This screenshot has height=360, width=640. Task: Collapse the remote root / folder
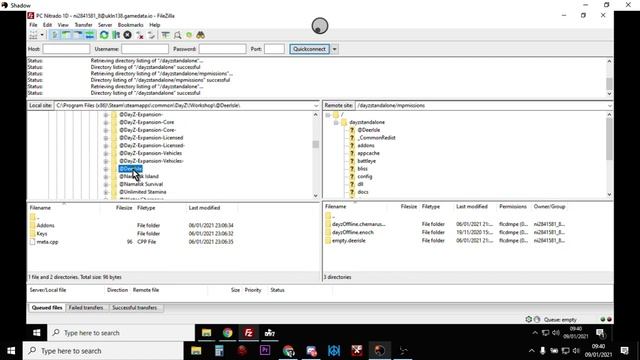[x=328, y=115]
